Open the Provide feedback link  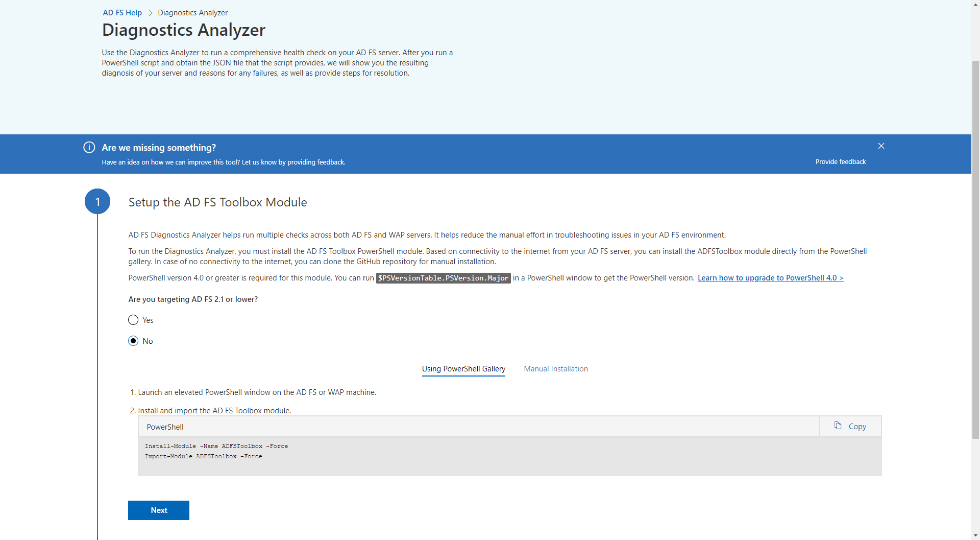pyautogui.click(x=840, y=161)
